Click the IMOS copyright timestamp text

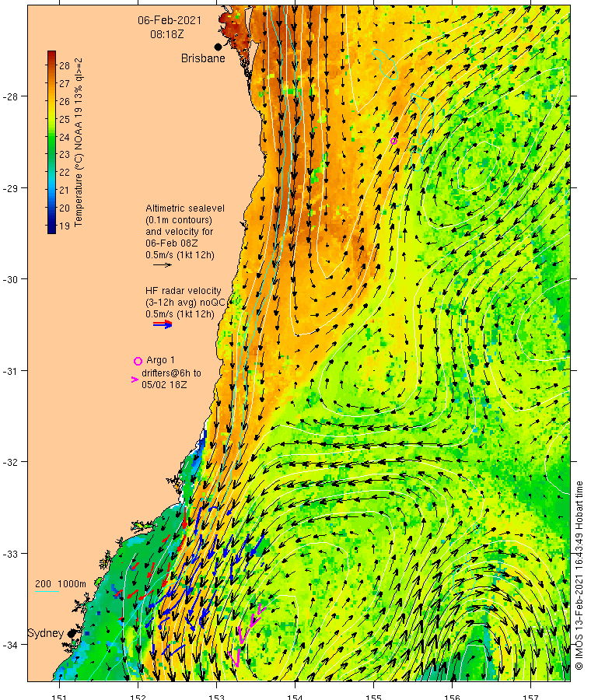pos(579,576)
